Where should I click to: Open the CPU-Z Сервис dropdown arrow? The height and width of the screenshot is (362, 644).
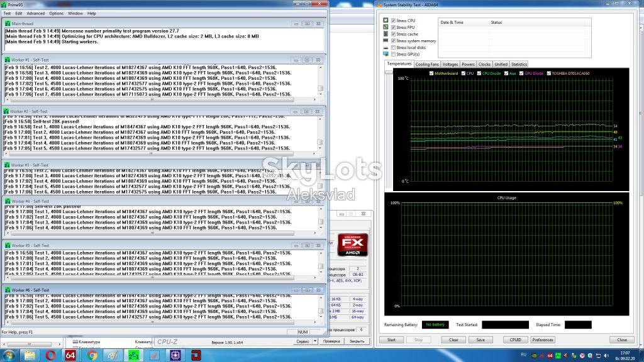tap(315, 341)
